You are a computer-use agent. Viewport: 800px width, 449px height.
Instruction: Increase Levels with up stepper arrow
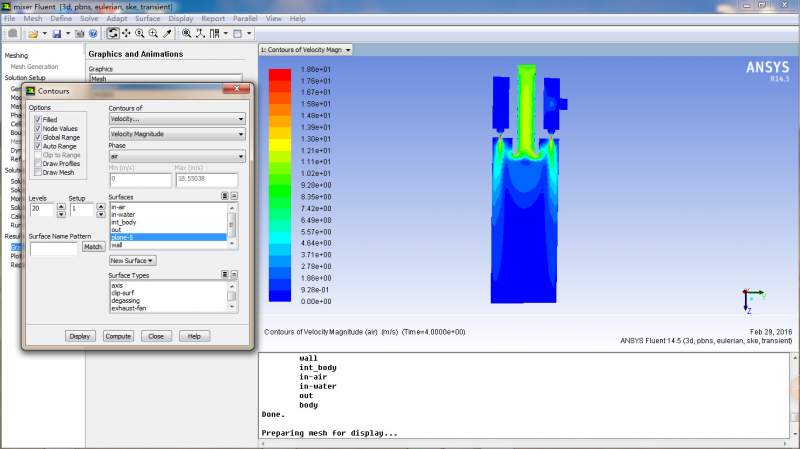tap(61, 206)
